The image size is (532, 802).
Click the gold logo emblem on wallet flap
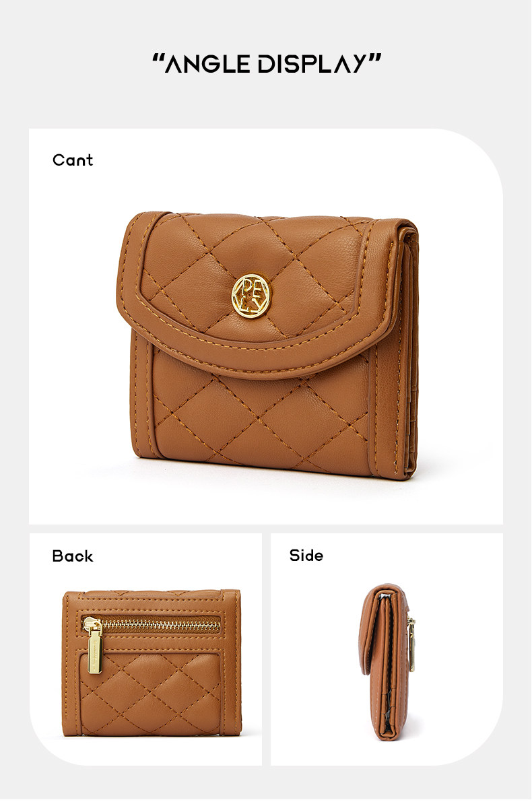tap(251, 296)
